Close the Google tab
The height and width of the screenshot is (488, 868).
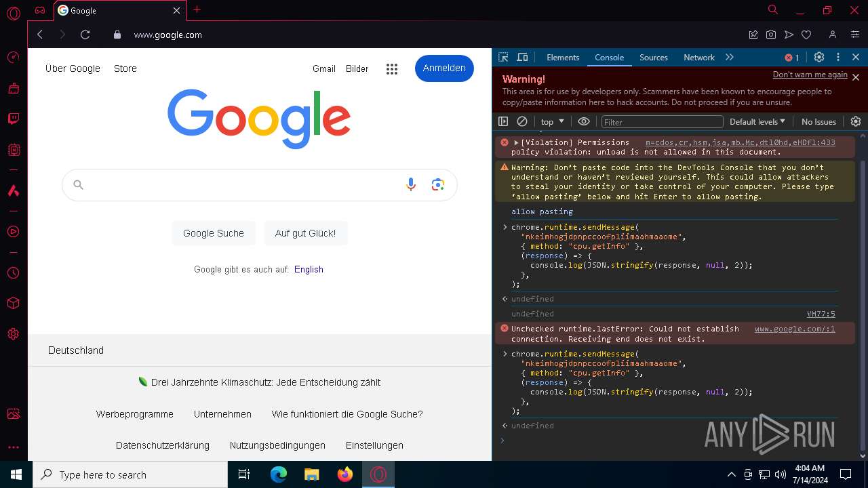point(177,11)
